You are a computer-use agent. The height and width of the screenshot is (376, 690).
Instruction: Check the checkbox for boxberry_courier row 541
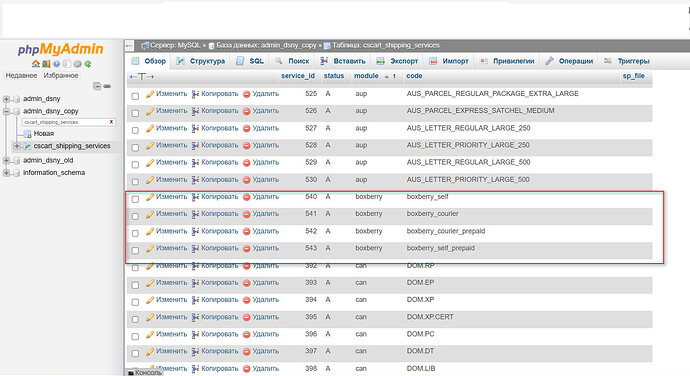pyautogui.click(x=135, y=216)
